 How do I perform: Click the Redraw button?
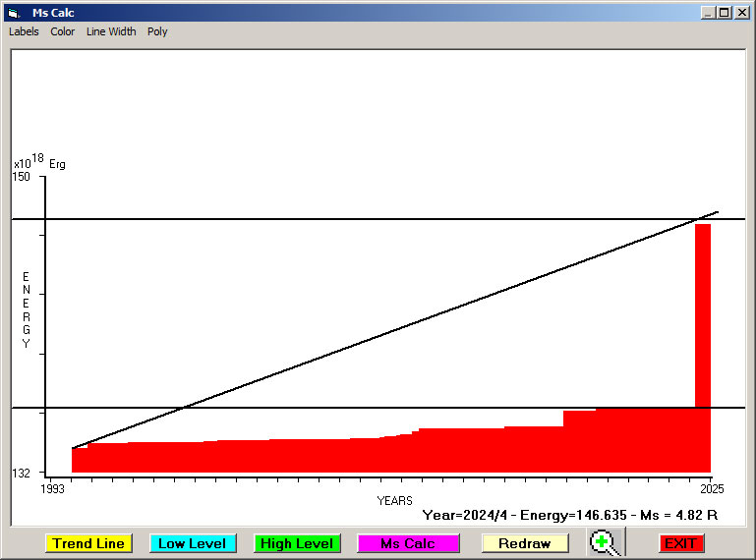525,543
